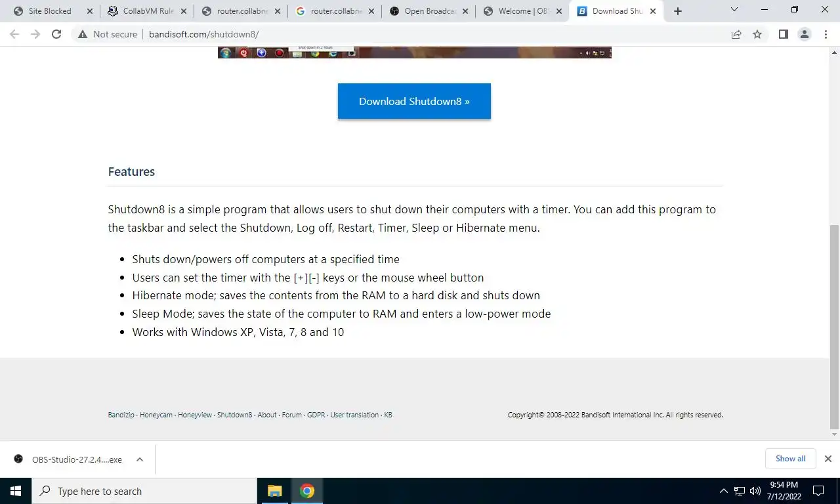The width and height of the screenshot is (840, 504).
Task: Open a new tab with plus button
Action: coord(678,11)
